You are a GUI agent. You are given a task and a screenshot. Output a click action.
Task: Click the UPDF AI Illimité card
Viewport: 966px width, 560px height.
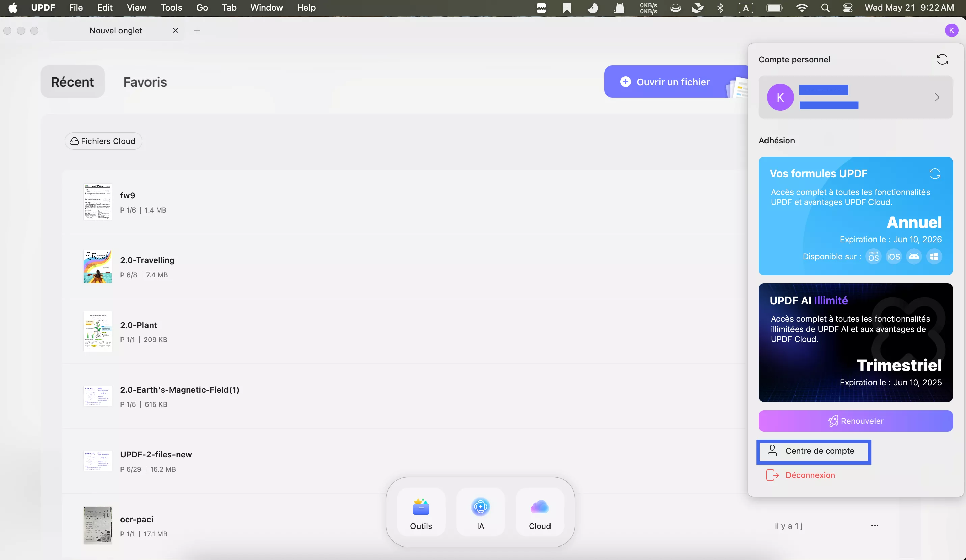point(856,343)
